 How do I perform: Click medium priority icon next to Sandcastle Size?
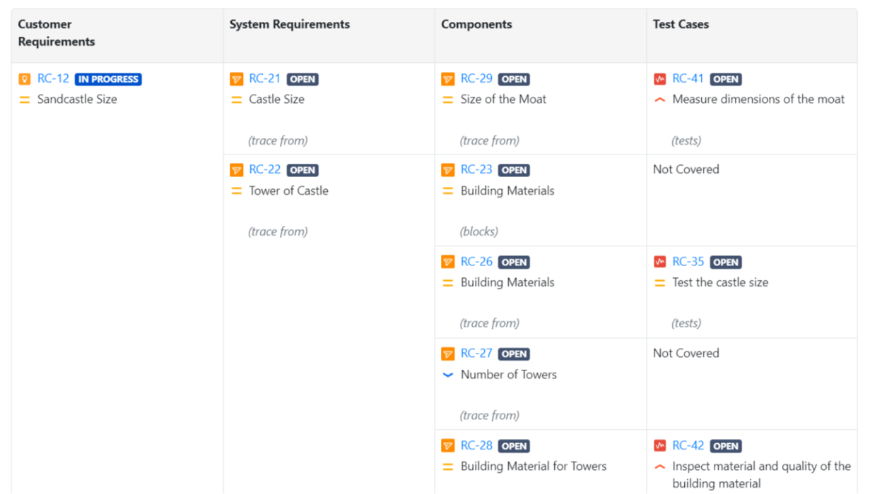coord(25,100)
